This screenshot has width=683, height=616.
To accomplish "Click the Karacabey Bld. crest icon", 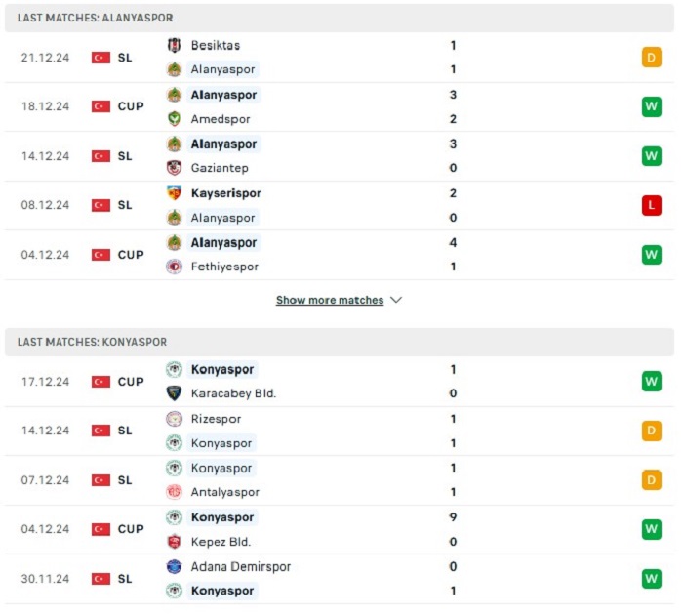I will pos(175,393).
